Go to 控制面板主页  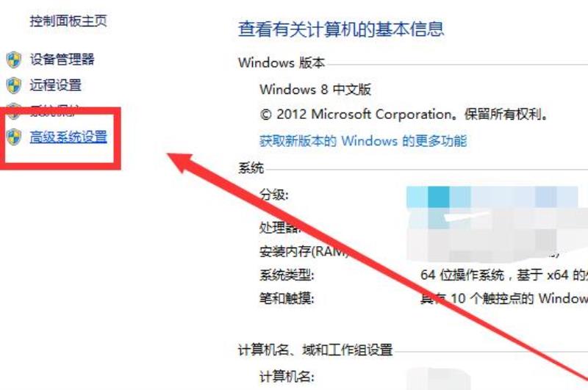pyautogui.click(x=68, y=21)
